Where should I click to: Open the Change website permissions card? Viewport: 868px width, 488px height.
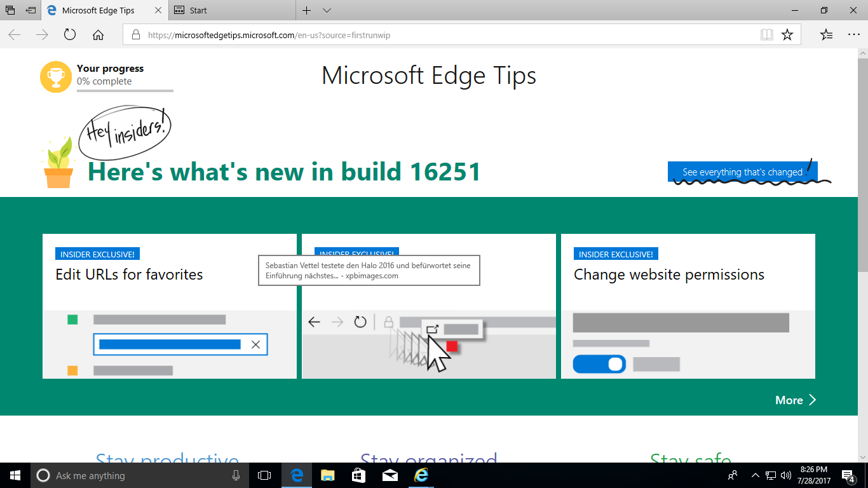(x=688, y=306)
